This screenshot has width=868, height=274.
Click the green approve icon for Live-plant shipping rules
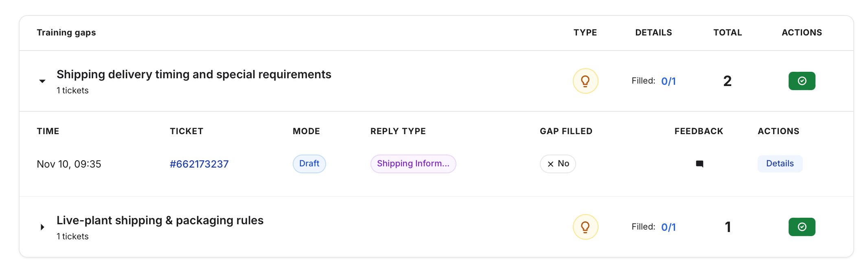[802, 227]
